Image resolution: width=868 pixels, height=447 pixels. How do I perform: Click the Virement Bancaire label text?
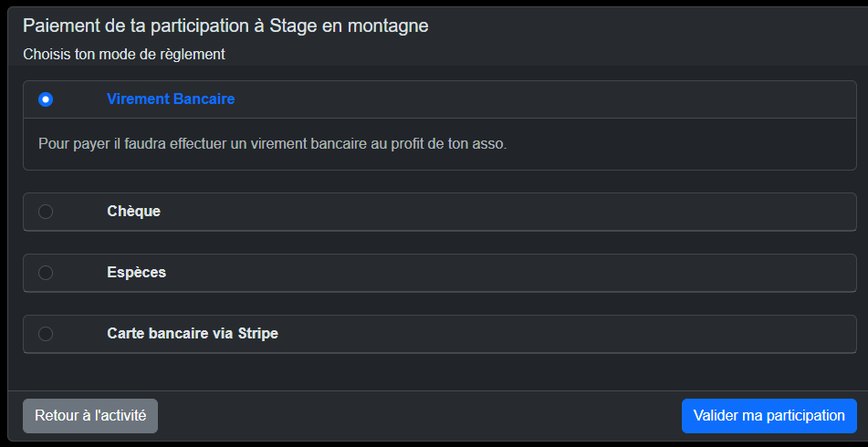[171, 99]
